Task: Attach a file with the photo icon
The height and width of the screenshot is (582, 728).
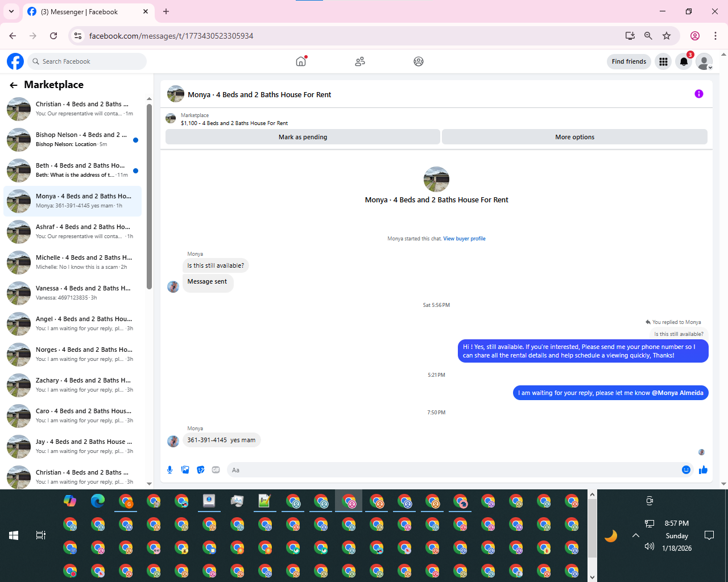Action: click(185, 470)
